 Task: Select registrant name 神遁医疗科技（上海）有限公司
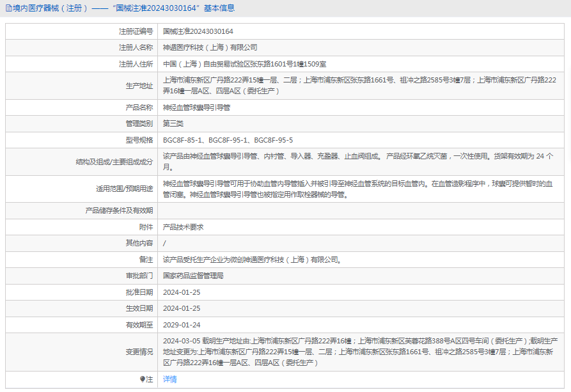(210, 47)
